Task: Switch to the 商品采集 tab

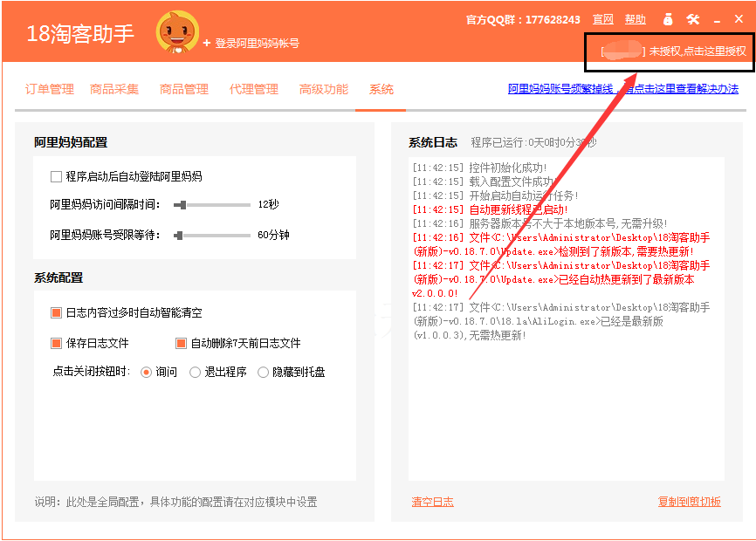Action: click(x=114, y=89)
